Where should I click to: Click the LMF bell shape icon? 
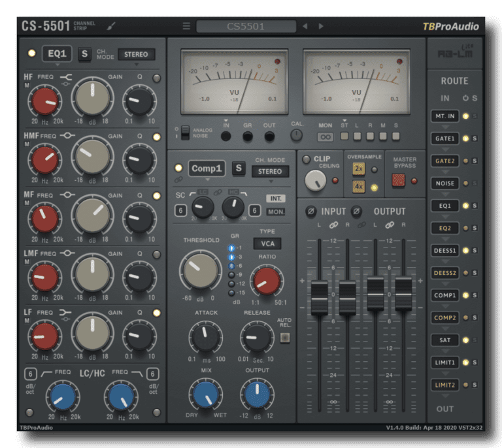[67, 253]
